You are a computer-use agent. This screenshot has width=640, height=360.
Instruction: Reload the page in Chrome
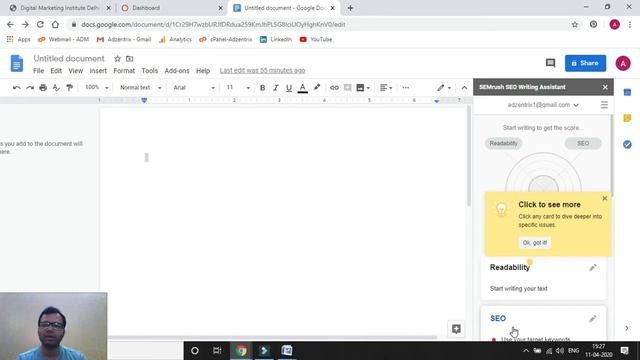40,24
